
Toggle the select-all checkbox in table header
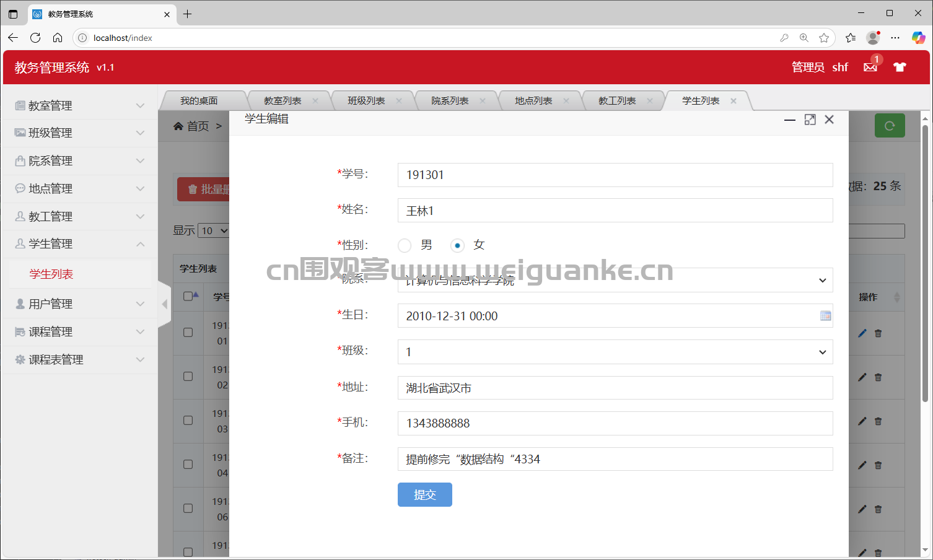coord(188,296)
